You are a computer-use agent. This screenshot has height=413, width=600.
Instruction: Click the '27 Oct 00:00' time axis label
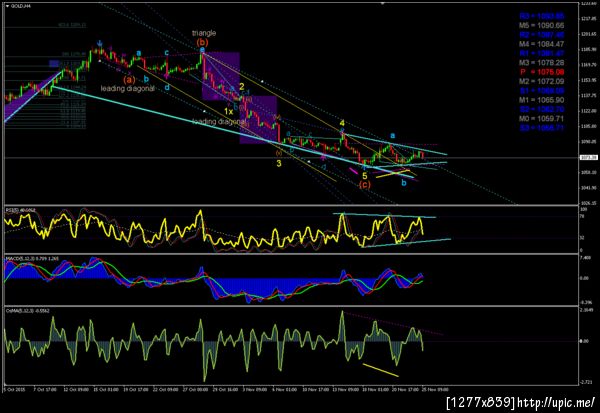coord(197,390)
